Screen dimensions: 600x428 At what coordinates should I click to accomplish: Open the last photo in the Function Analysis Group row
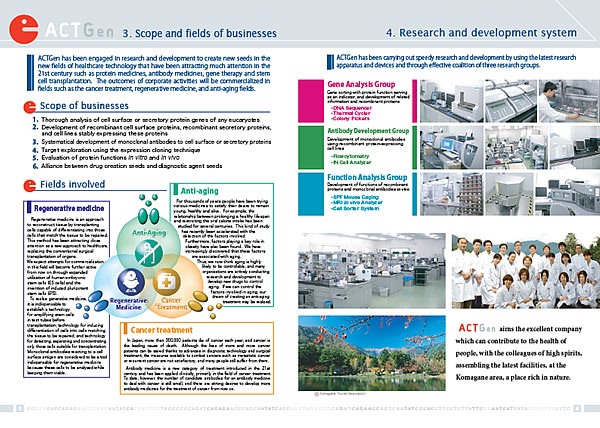(x=567, y=194)
